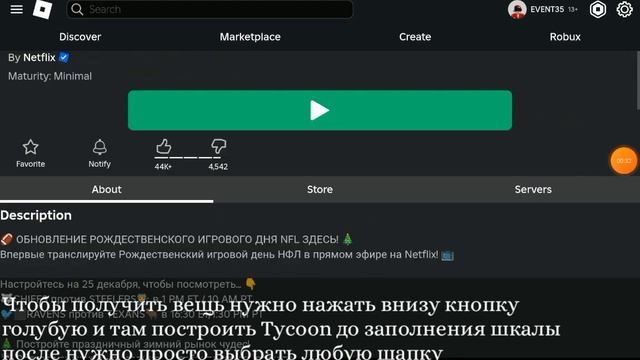Screen dimensions: 640x360
Task: Add the game to Favorites with the star
Action: pyautogui.click(x=31, y=153)
